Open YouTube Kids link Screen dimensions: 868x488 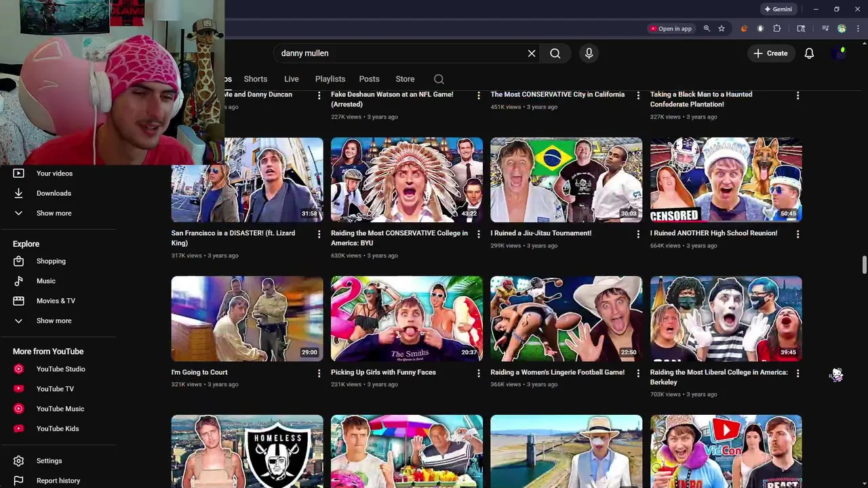[58, 428]
